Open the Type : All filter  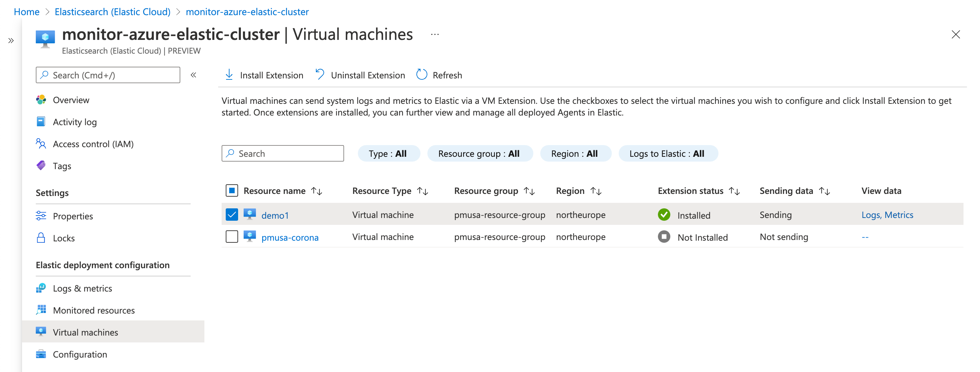(x=388, y=153)
